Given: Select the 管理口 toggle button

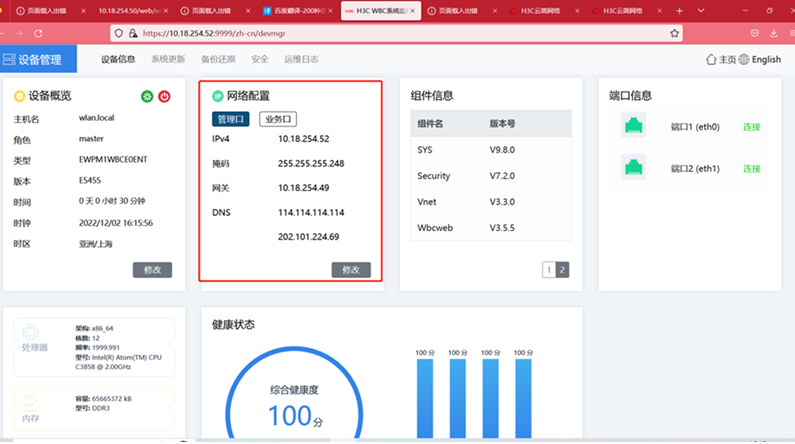Looking at the screenshot, I should coord(231,119).
